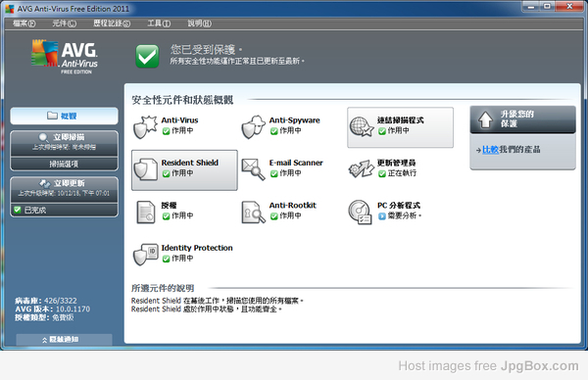Open the 檔案(F) menu
The height and width of the screenshot is (380, 588).
24,24
